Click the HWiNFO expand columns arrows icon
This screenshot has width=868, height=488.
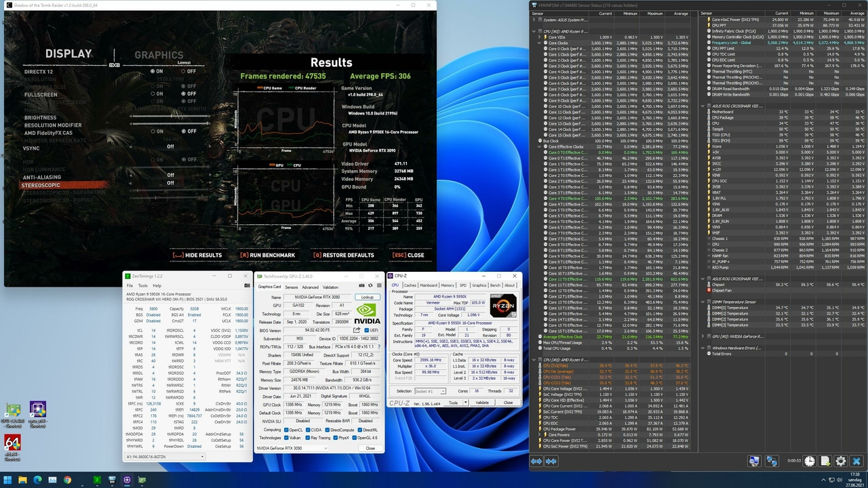[x=536, y=462]
